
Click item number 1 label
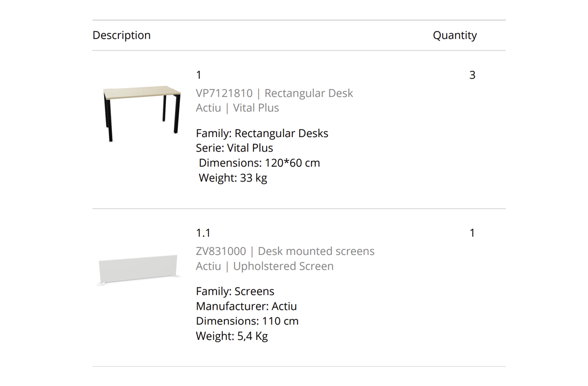pyautogui.click(x=199, y=75)
